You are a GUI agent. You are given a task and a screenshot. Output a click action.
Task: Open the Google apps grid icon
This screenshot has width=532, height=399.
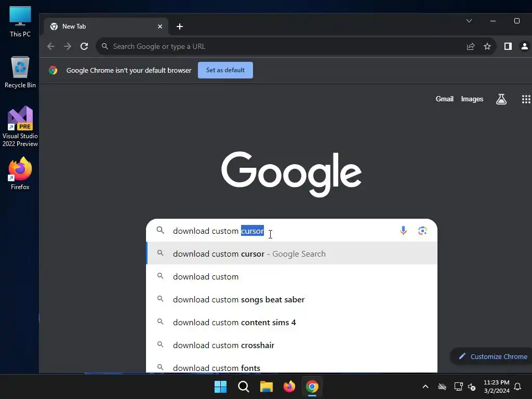[526, 99]
